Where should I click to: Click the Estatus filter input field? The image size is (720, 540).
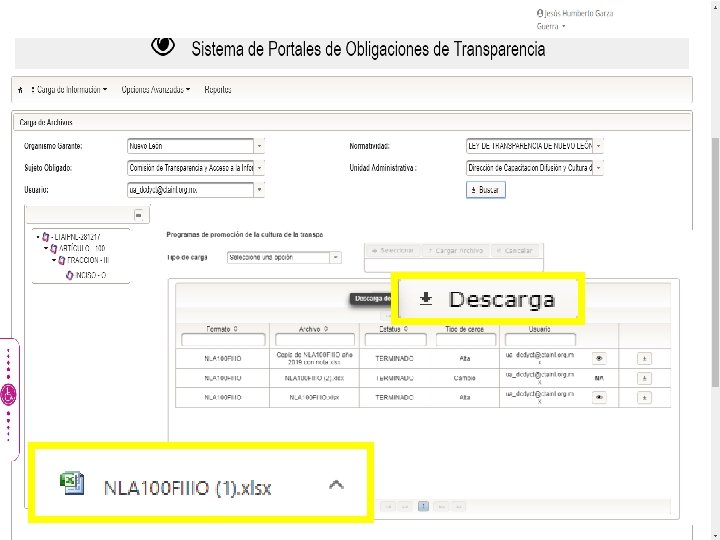click(x=395, y=340)
